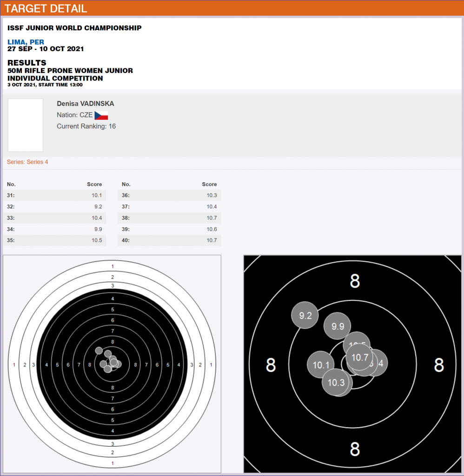Select shot number 35 score row
This screenshot has width=464, height=476.
[x=55, y=240]
